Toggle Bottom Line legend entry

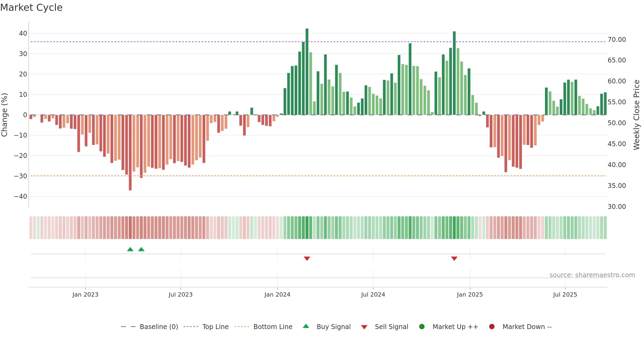click(264, 327)
